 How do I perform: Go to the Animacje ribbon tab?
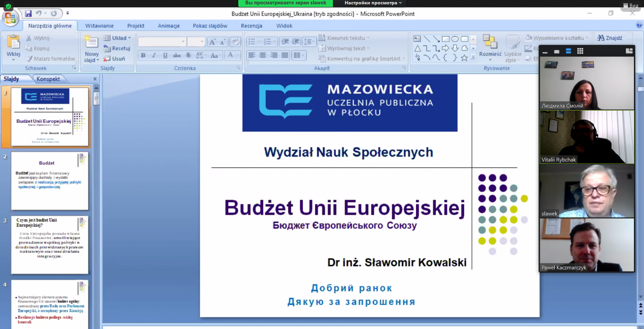169,26
